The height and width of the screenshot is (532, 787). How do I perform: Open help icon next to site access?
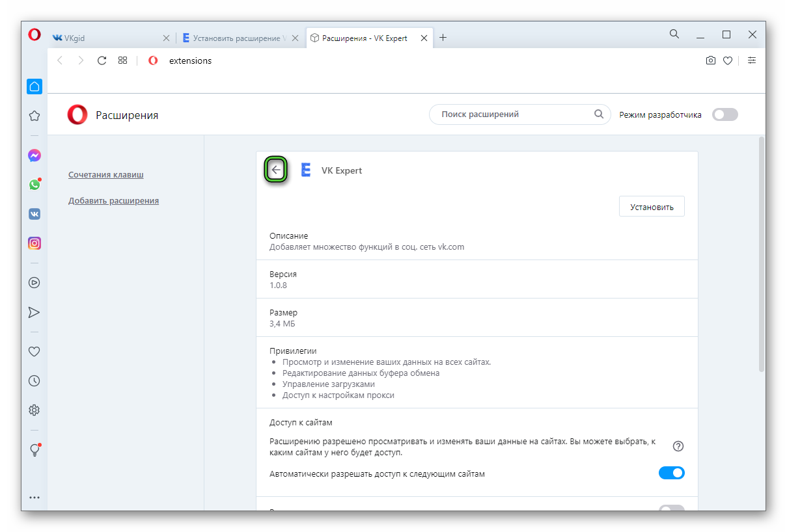point(678,446)
